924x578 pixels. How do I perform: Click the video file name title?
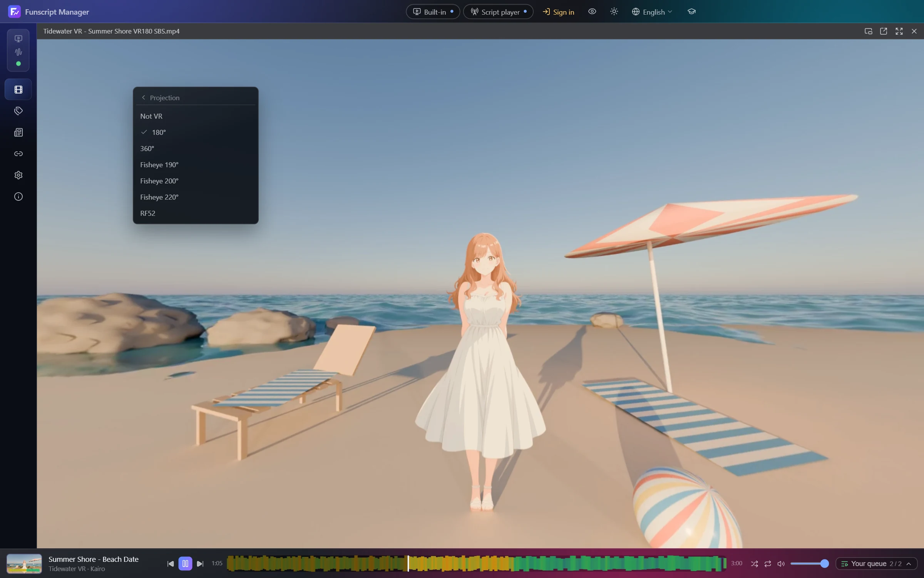[111, 31]
